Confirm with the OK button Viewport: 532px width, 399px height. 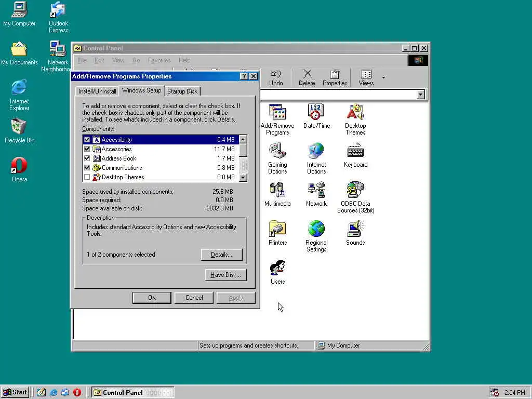tap(152, 298)
